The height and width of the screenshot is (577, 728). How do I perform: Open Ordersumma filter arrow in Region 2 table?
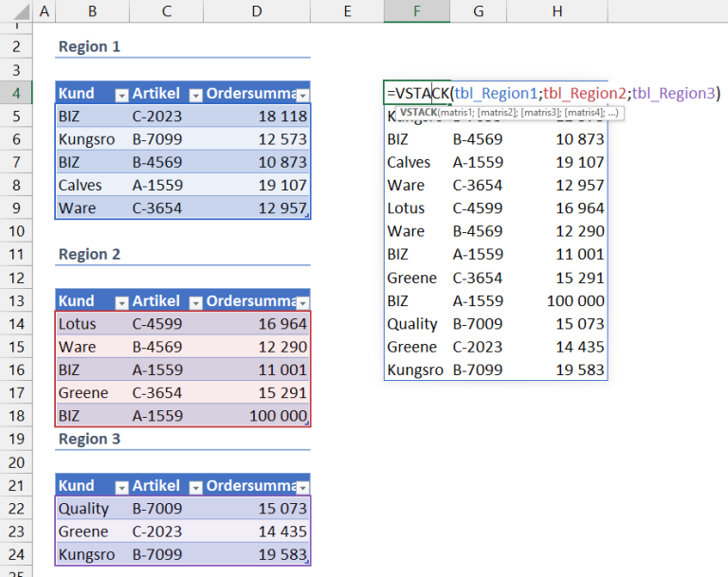point(302,302)
